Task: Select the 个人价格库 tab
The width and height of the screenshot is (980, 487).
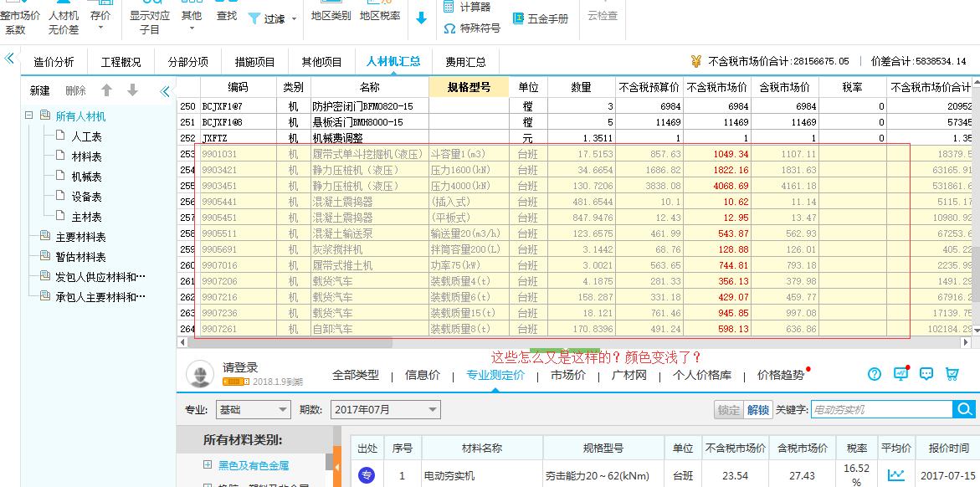Action: (x=702, y=375)
